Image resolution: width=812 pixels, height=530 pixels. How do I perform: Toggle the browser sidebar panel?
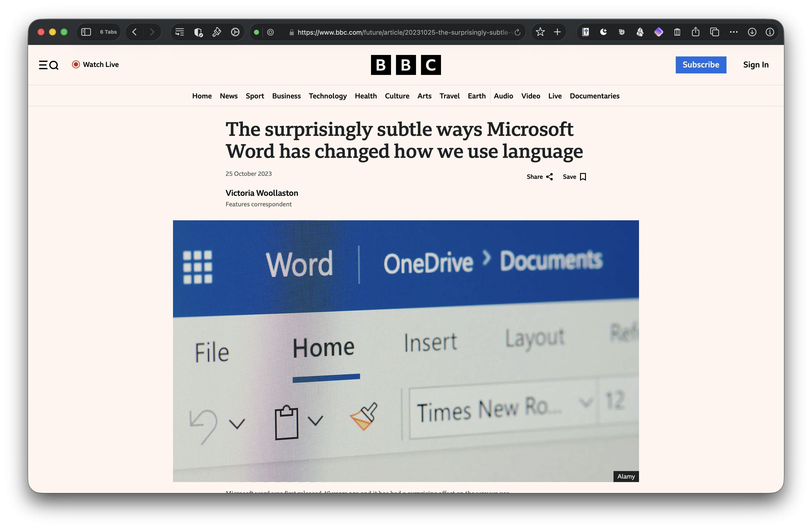[86, 32]
